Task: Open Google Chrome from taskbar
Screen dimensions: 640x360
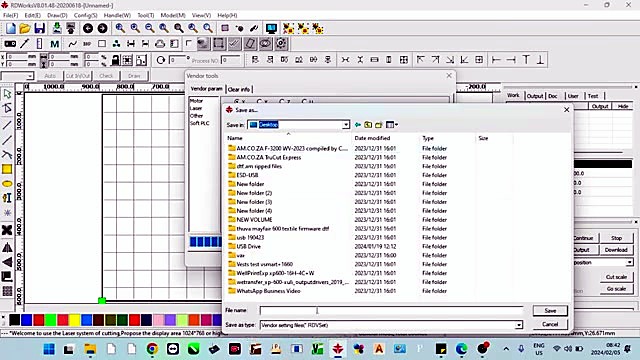Action: click(x=152, y=349)
